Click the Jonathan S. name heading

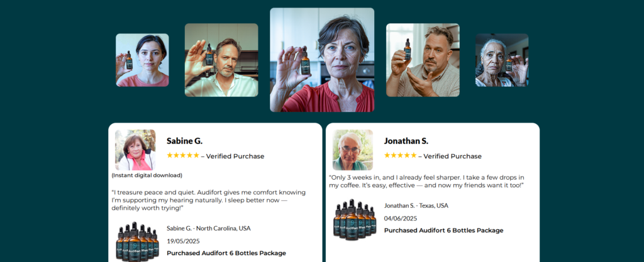[406, 141]
